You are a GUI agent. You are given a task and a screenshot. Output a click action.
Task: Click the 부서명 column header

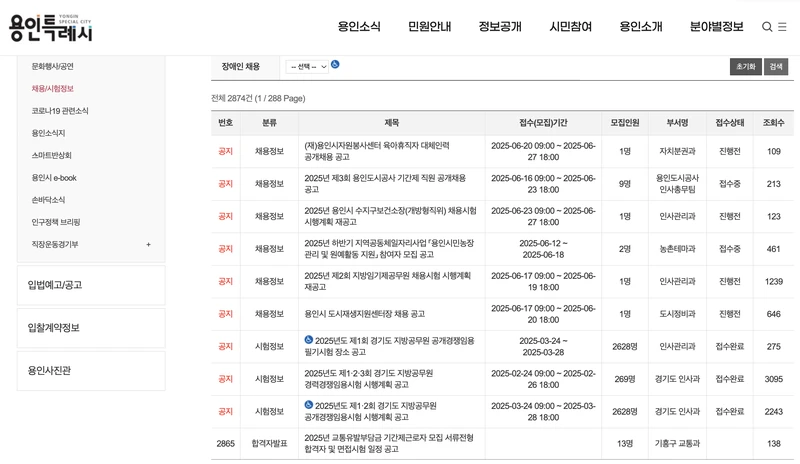678,123
